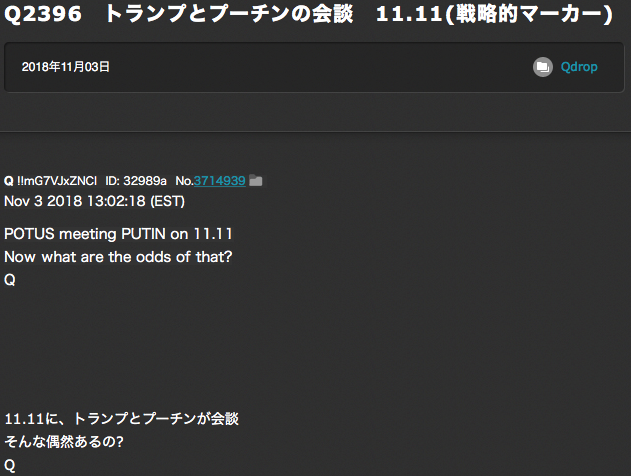Click the Q signature under the English text

[10, 280]
